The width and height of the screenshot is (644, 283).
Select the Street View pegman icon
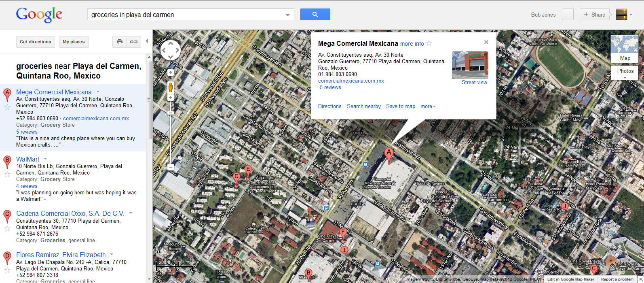coord(171,87)
